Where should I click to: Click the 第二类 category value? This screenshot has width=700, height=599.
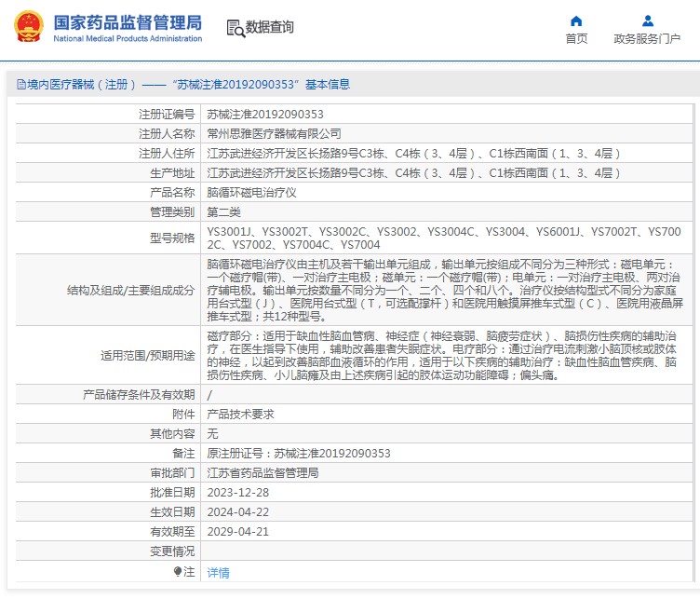point(223,212)
